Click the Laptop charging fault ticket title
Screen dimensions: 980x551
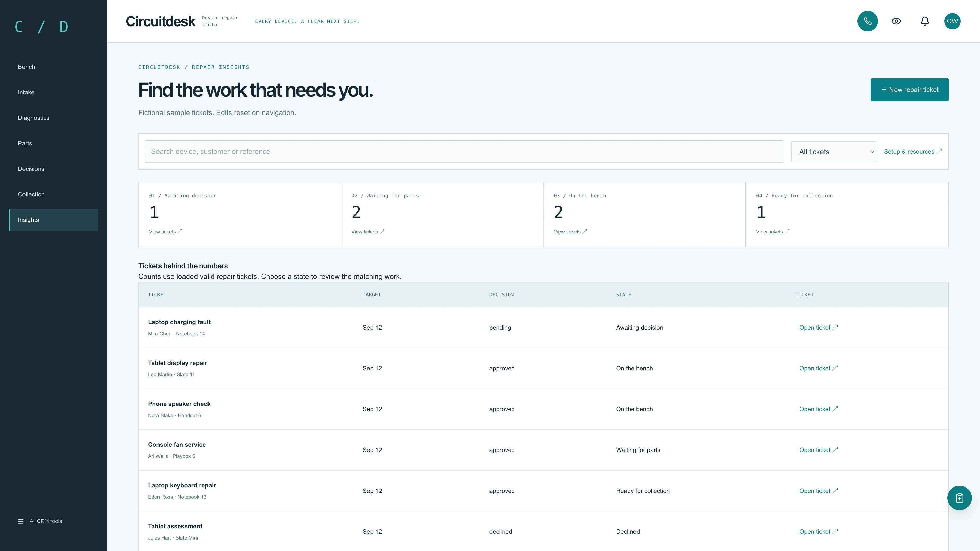pyautogui.click(x=179, y=322)
